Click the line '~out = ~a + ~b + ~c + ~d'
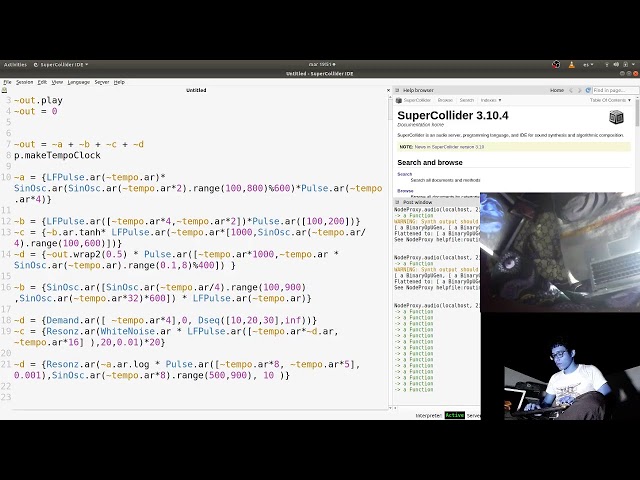 click(79, 144)
